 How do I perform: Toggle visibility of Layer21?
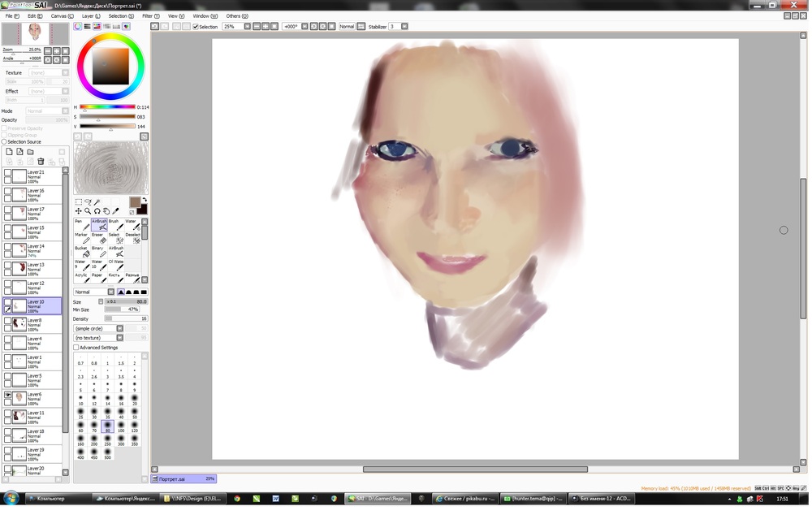pyautogui.click(x=8, y=173)
